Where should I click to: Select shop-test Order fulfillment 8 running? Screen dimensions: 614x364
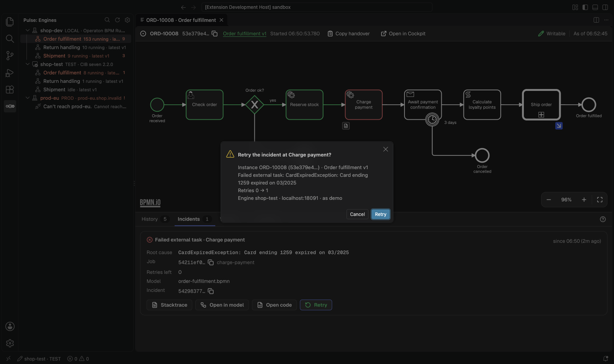(x=76, y=72)
